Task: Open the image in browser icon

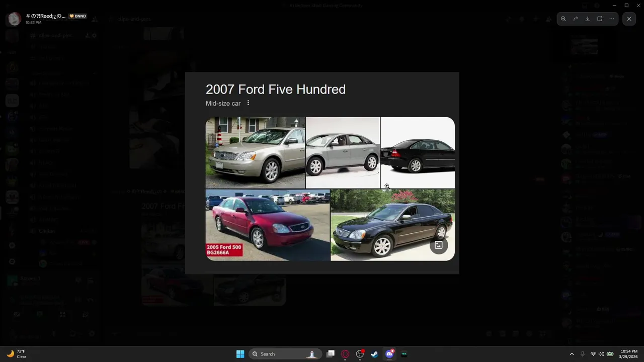Action: coord(600,19)
